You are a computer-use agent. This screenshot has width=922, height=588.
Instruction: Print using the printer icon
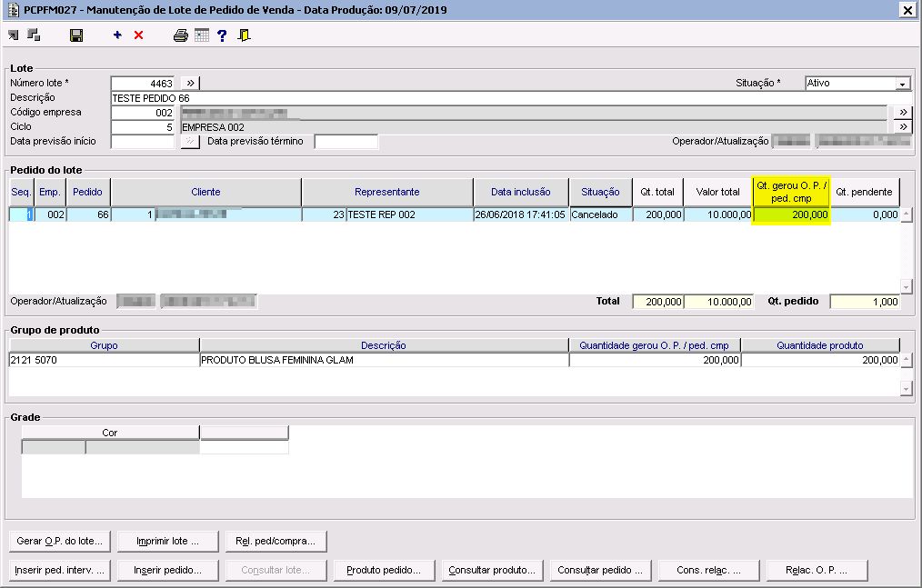click(x=181, y=35)
